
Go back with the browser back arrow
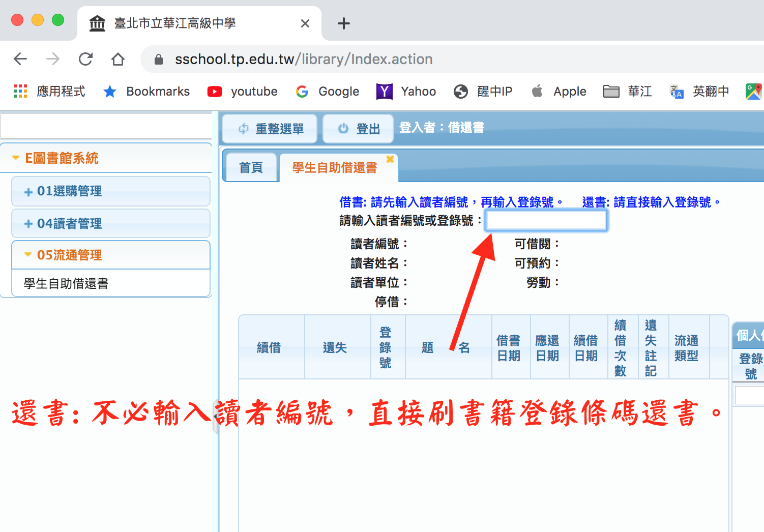(20, 59)
